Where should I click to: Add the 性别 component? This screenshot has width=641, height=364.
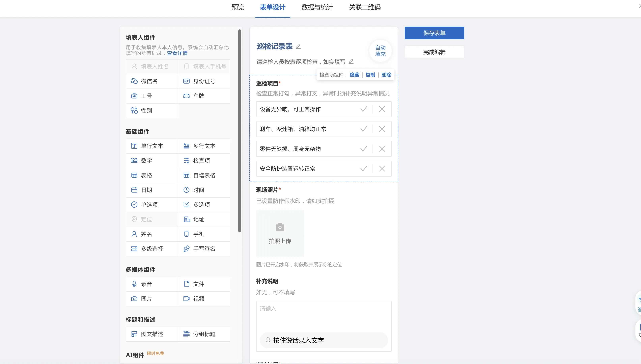tap(152, 111)
